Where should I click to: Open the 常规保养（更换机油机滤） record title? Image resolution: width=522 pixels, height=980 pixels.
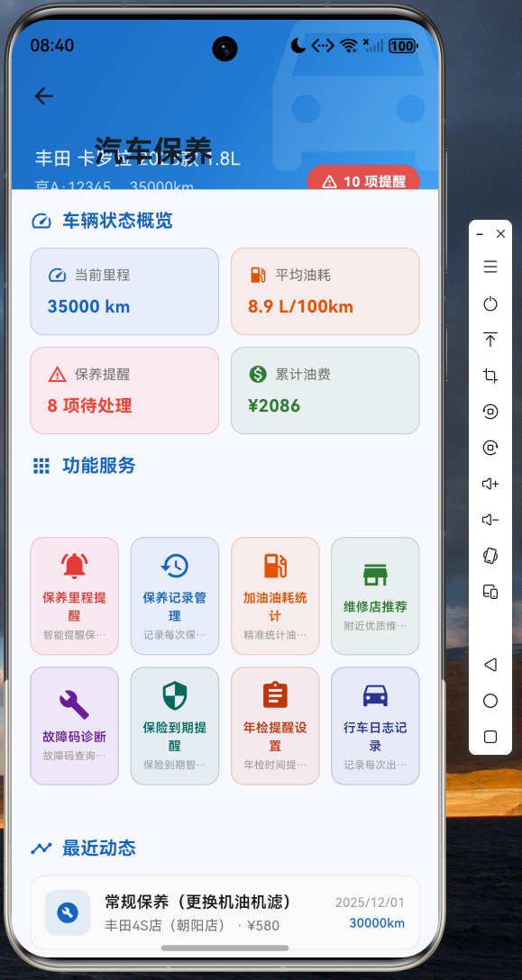click(x=198, y=902)
